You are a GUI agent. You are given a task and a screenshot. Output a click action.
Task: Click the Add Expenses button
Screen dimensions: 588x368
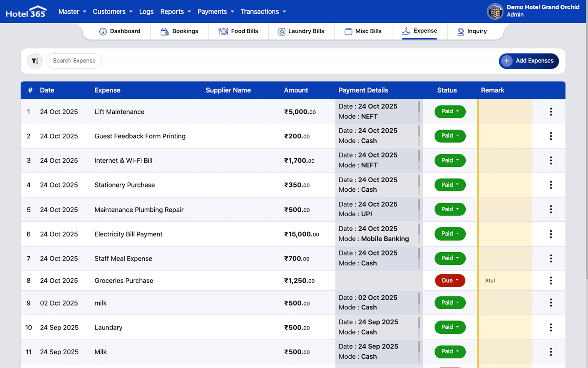click(x=529, y=61)
